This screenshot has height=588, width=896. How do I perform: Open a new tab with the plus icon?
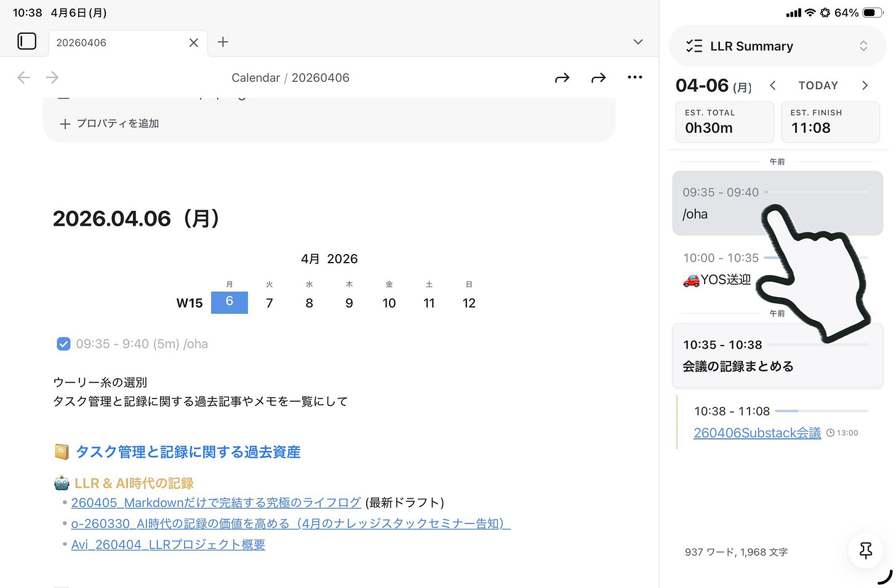[x=223, y=42]
